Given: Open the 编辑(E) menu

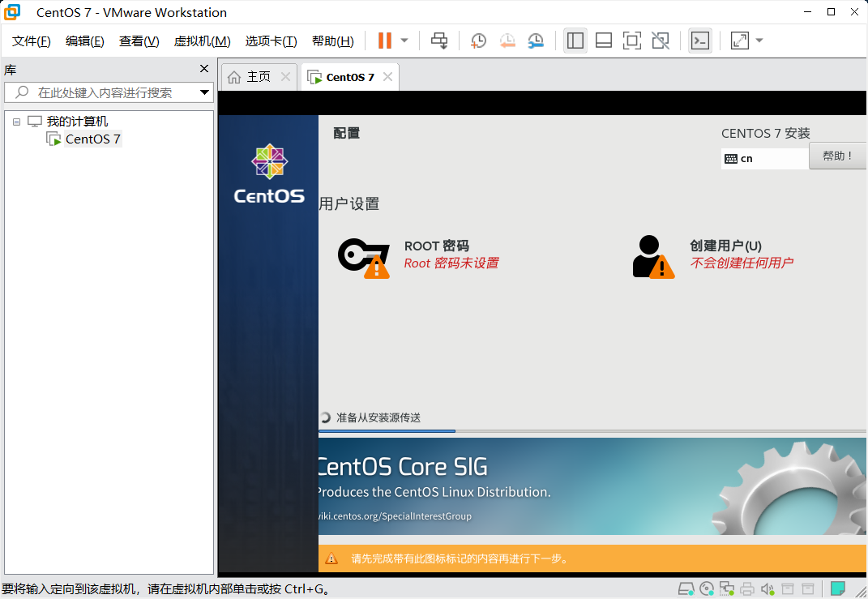Looking at the screenshot, I should (x=85, y=41).
